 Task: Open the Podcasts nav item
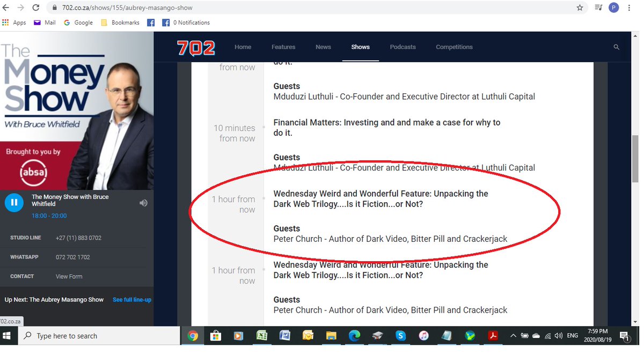(x=402, y=47)
